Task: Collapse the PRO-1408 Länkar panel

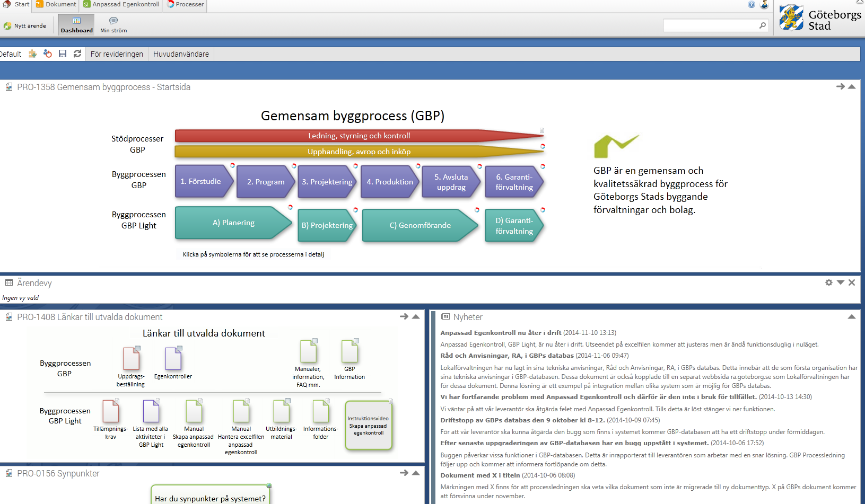Action: (x=416, y=316)
